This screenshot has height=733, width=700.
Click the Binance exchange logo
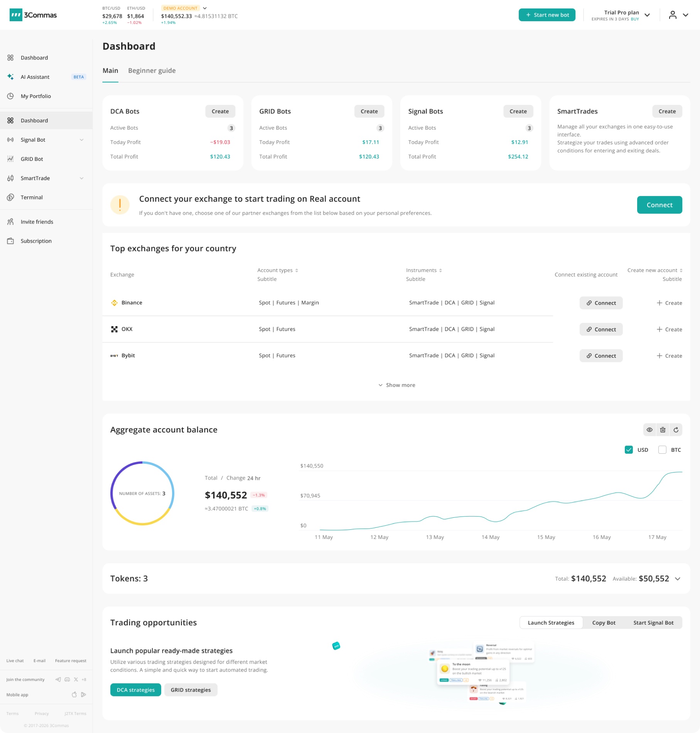coord(114,303)
